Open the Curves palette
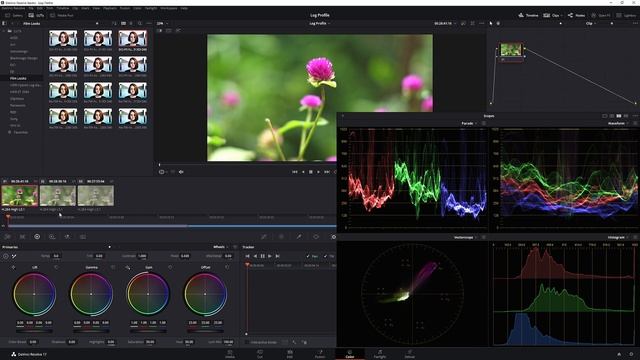 (264, 237)
